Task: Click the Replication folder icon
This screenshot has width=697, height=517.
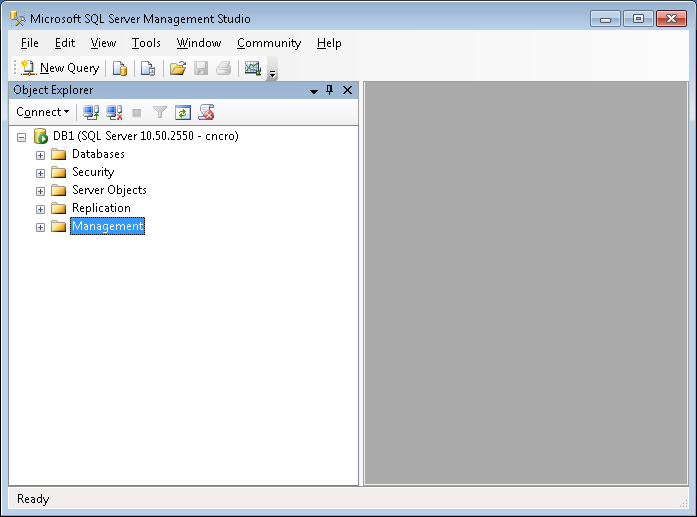Action: click(59, 208)
